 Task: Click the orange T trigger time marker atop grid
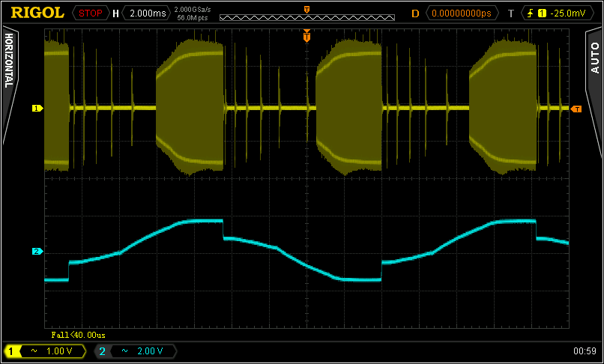[x=307, y=36]
